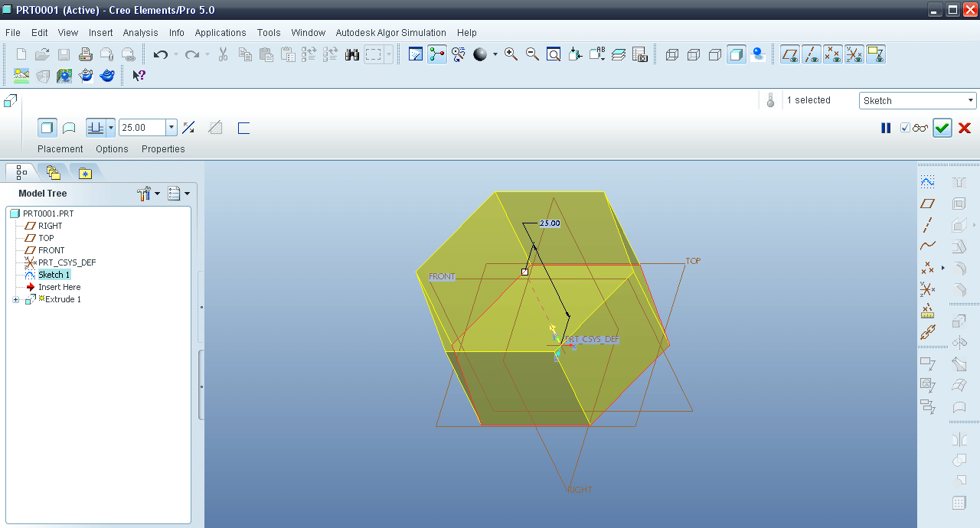Open the Reorient view tool
This screenshot has width=980, height=528.
[x=576, y=54]
